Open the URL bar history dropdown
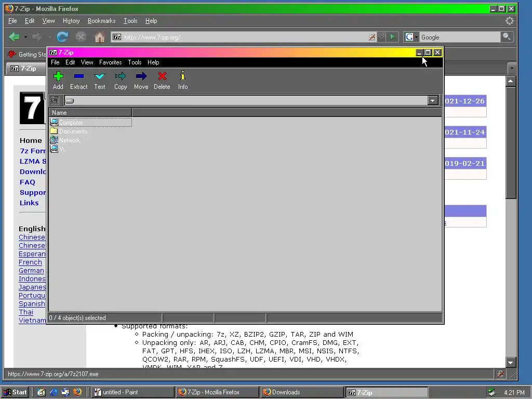 (381, 37)
